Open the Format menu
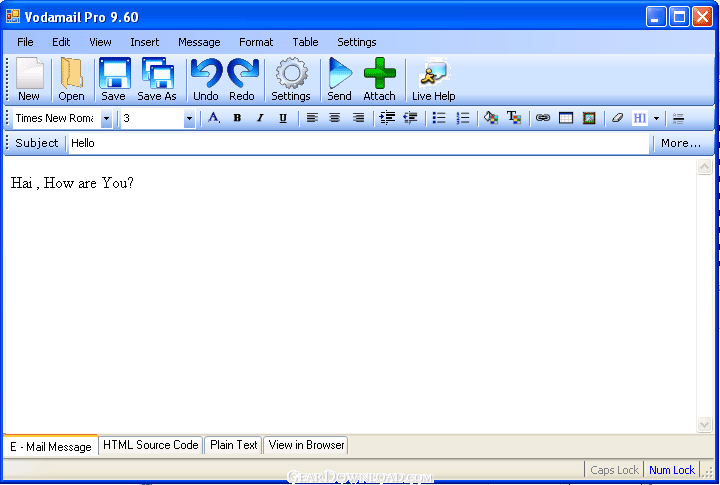Viewport: 720px width, 485px height. (256, 42)
